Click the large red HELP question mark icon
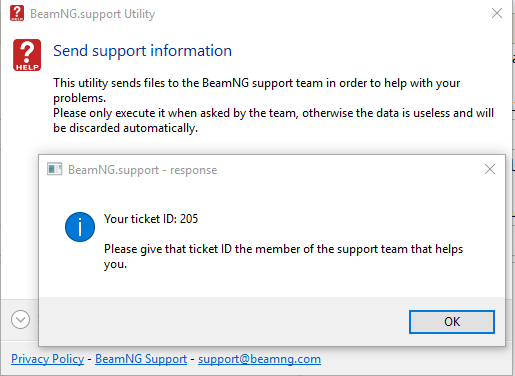The image size is (515, 376). [27, 55]
